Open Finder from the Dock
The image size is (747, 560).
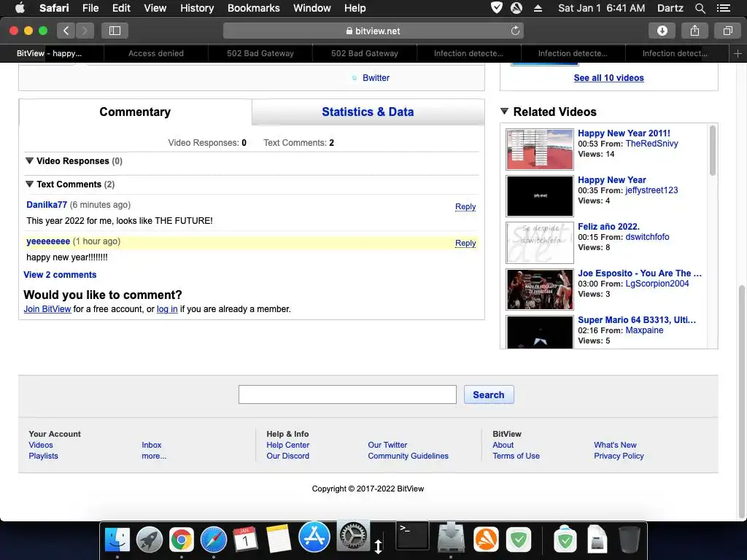(x=117, y=540)
